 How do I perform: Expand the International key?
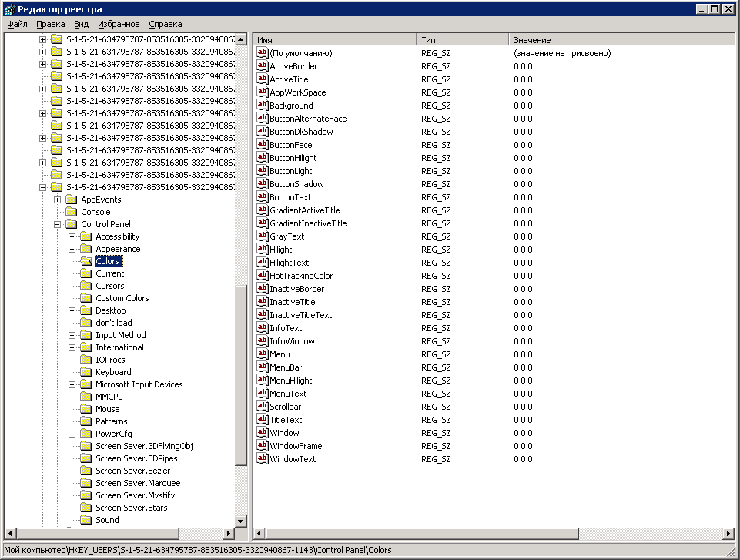(x=72, y=347)
